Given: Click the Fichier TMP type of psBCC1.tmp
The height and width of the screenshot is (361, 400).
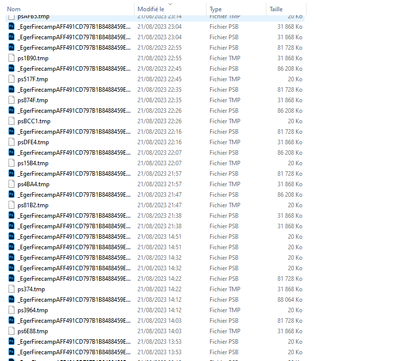Looking at the screenshot, I should 225,121.
